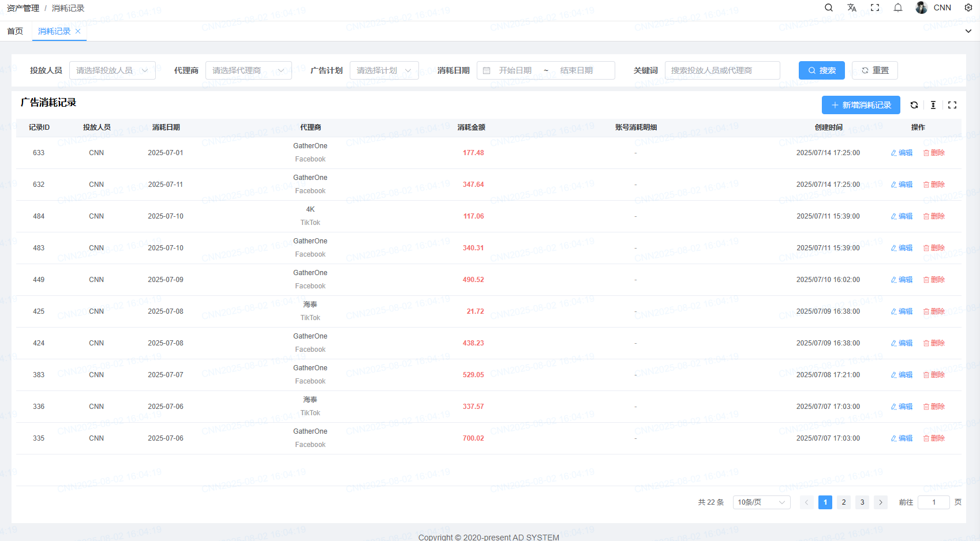Click the table density icon
The width and height of the screenshot is (980, 541).
(x=933, y=105)
